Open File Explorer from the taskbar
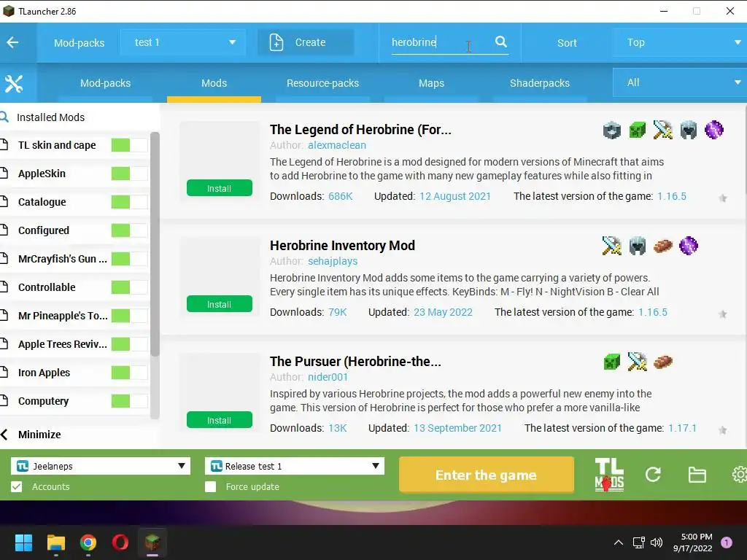Viewport: 747px width, 560px height. pyautogui.click(x=55, y=542)
